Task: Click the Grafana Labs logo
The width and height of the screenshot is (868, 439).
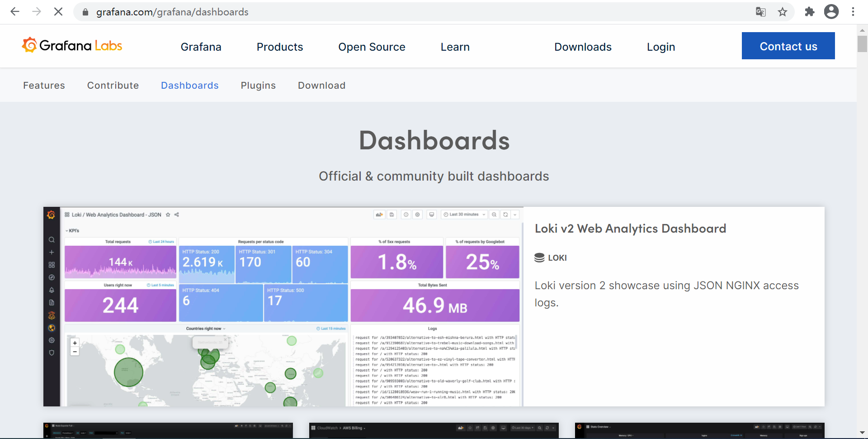Action: tap(72, 45)
